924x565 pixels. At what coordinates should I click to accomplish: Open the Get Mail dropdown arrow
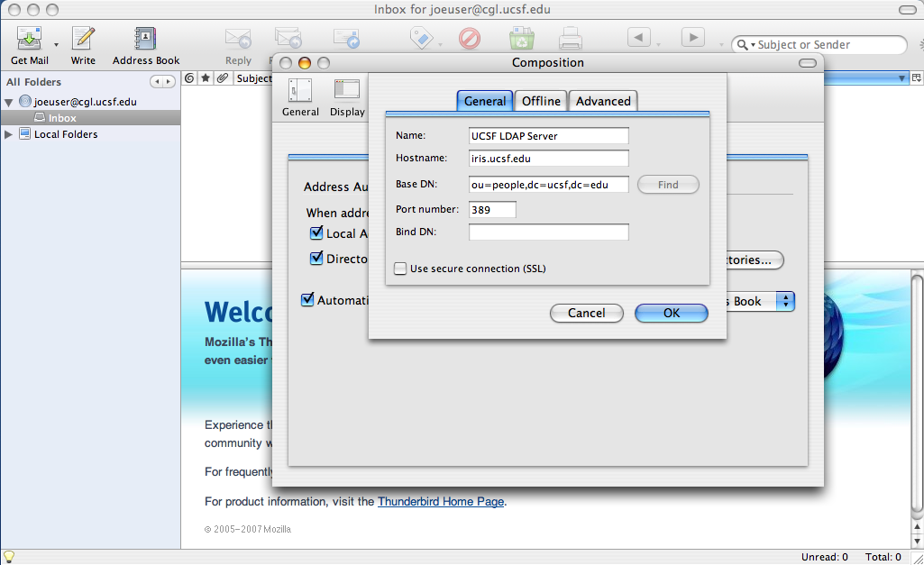click(56, 44)
